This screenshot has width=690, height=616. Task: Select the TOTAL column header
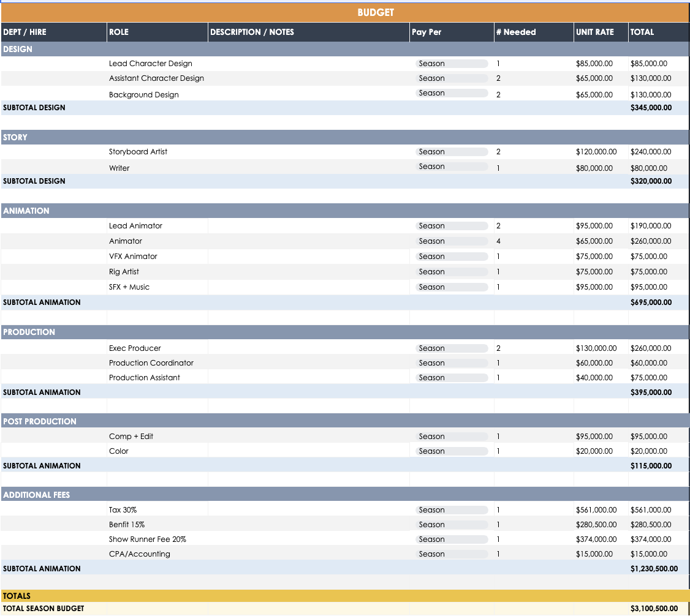point(659,32)
